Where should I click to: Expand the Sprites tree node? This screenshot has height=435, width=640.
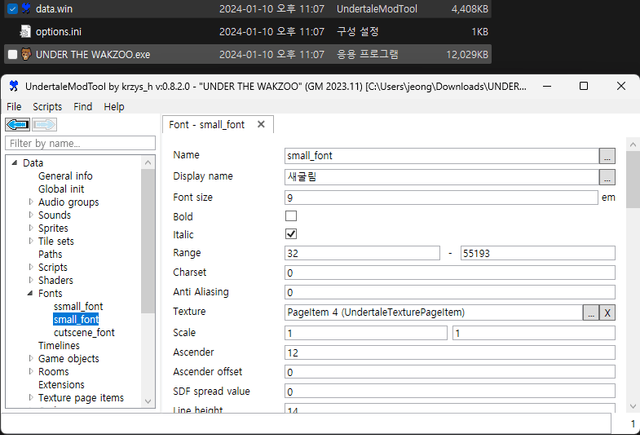(31, 228)
